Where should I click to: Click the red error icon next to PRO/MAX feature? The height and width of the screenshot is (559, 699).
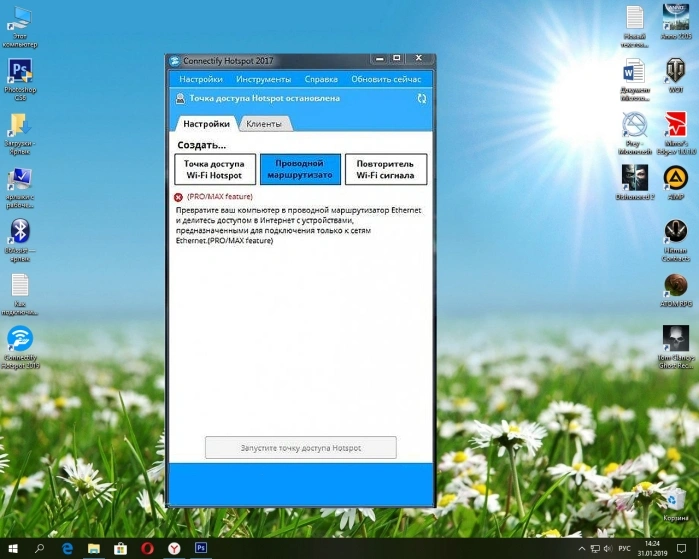(178, 197)
